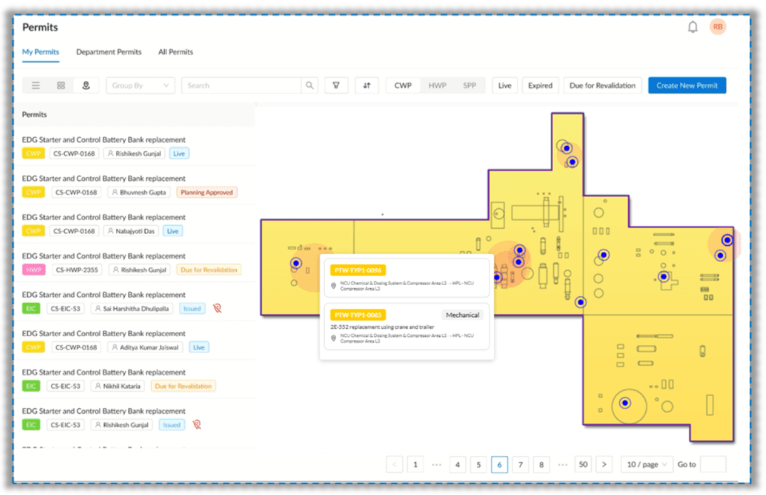The height and width of the screenshot is (495, 766).
Task: Click the RB user avatar
Action: [717, 27]
